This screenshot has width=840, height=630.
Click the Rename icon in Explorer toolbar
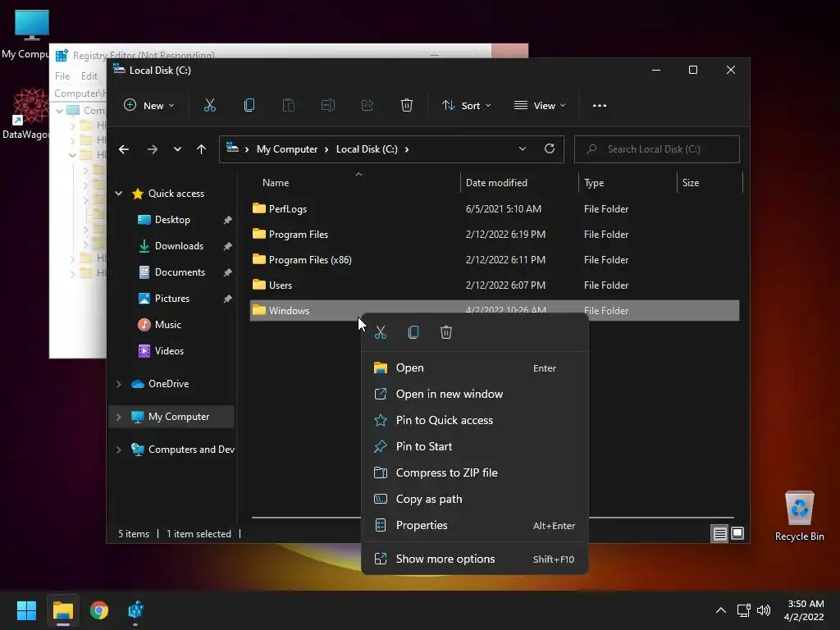coord(328,106)
